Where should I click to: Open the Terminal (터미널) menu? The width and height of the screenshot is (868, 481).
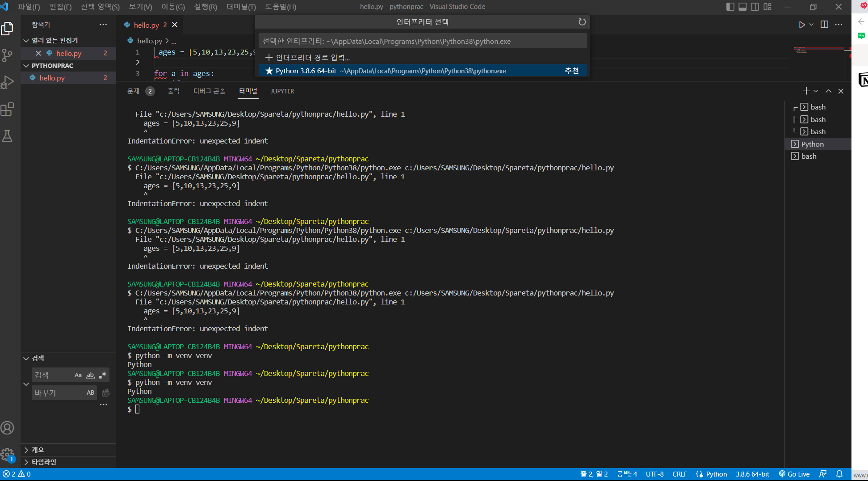pos(241,7)
